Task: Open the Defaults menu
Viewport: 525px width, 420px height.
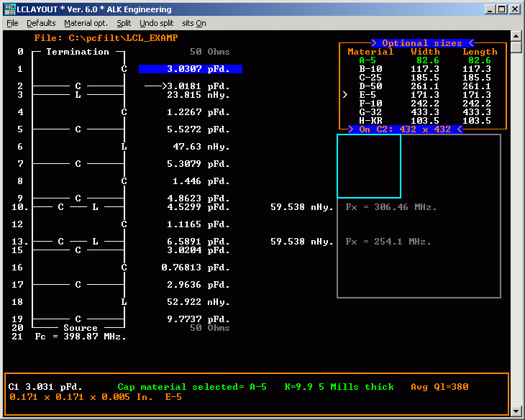Action: pyautogui.click(x=41, y=23)
